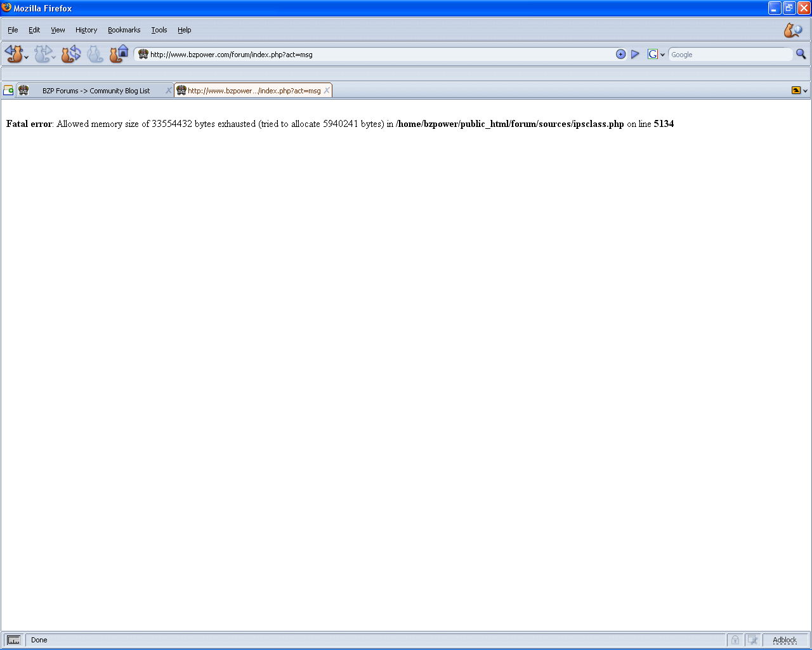Click the 'Done' status bar text
812x650 pixels.
click(x=39, y=640)
